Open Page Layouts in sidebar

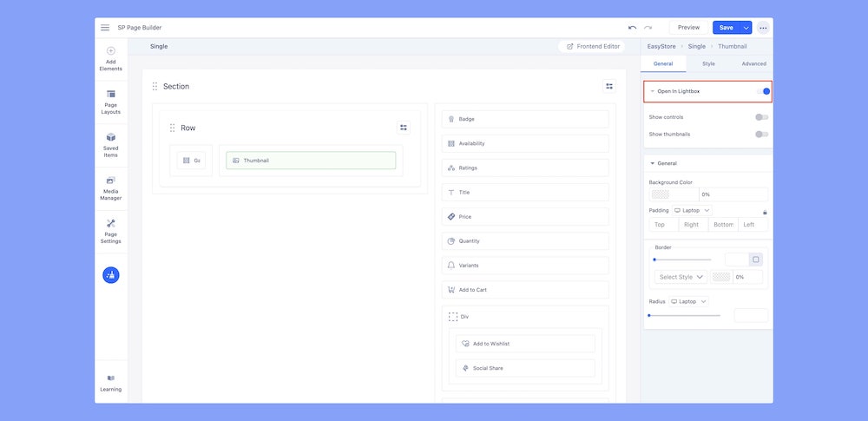111,102
